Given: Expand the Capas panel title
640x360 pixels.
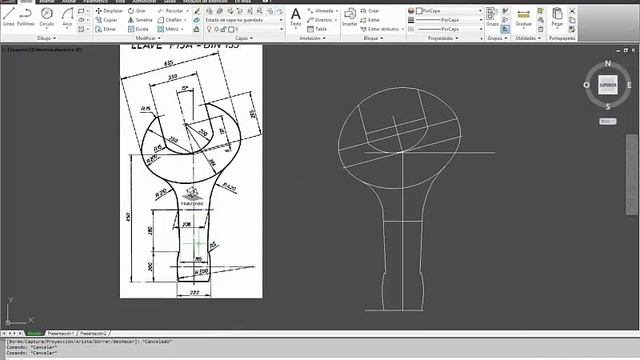Looking at the screenshot, I should 244,38.
